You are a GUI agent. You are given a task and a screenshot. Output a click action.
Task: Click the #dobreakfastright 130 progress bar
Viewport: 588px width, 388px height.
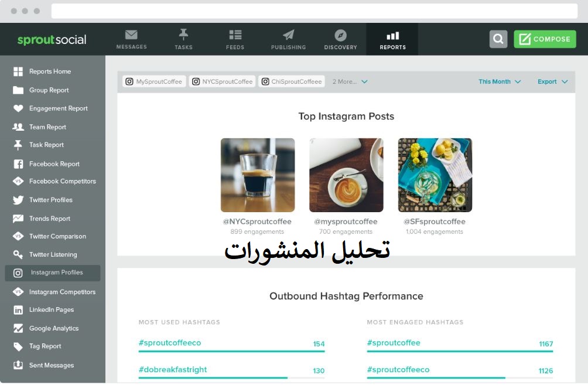[x=231, y=378]
